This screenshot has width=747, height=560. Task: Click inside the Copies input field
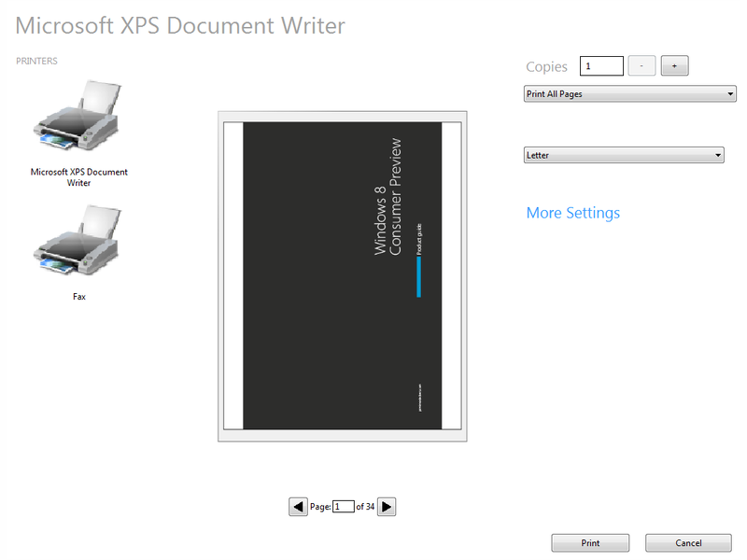click(x=601, y=65)
